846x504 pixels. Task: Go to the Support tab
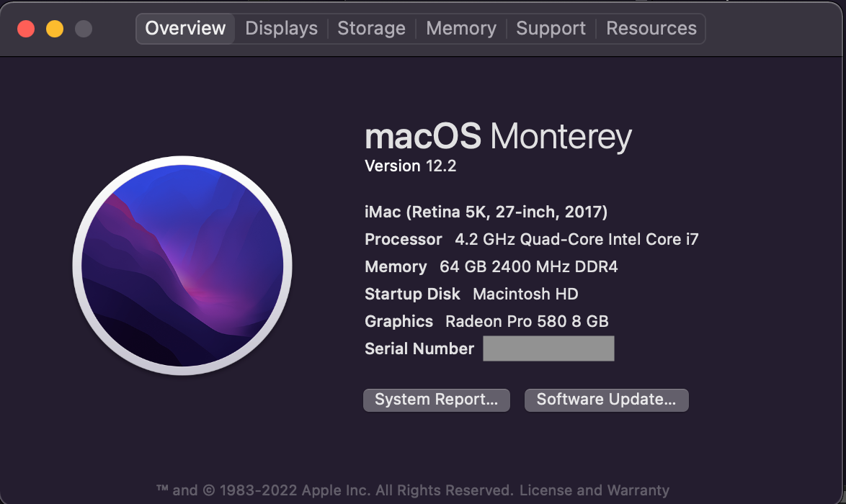[x=551, y=29]
